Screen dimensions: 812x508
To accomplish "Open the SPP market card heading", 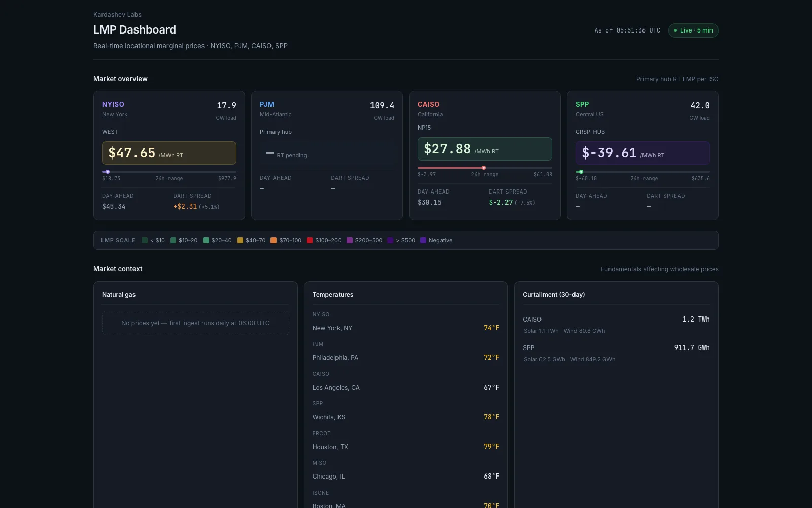I will [x=582, y=104].
